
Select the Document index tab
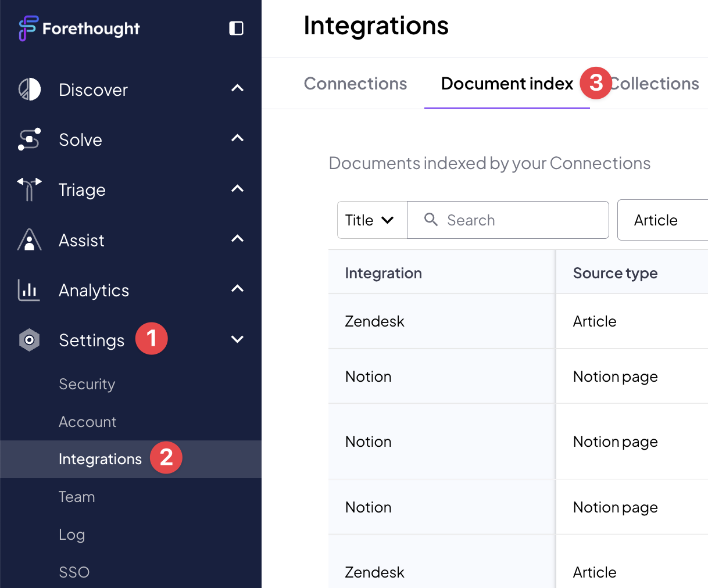click(x=507, y=84)
